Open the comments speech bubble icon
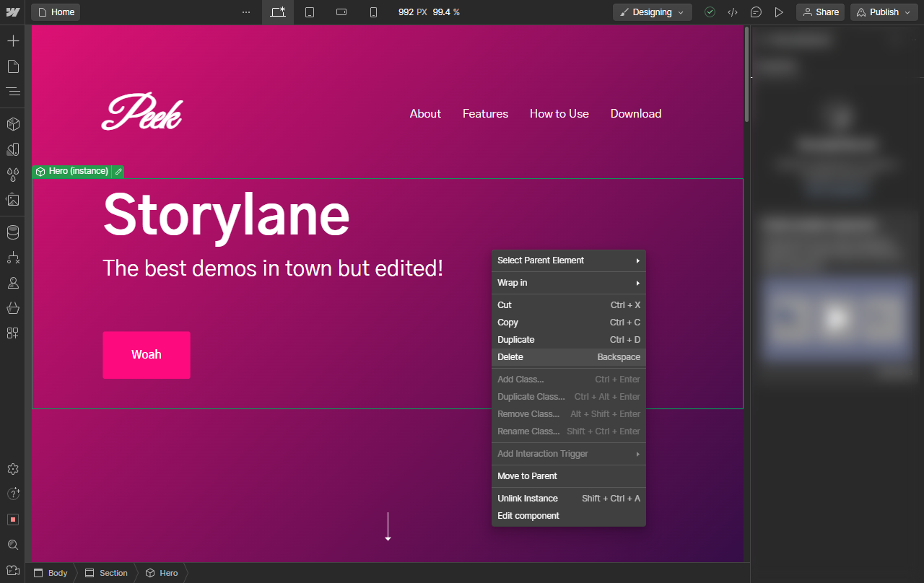Image resolution: width=924 pixels, height=583 pixels. click(x=756, y=12)
